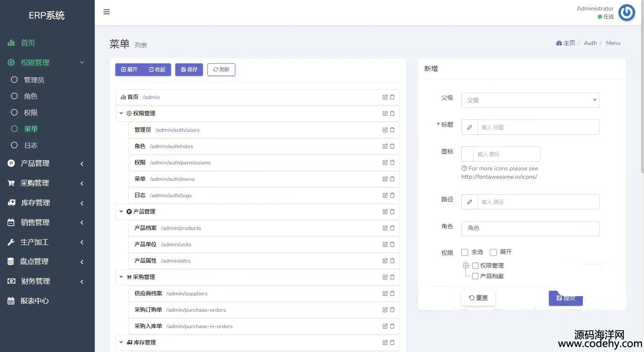Click the edit icon for 首页 row
Viewport: 644px width, 352px height.
pos(385,97)
